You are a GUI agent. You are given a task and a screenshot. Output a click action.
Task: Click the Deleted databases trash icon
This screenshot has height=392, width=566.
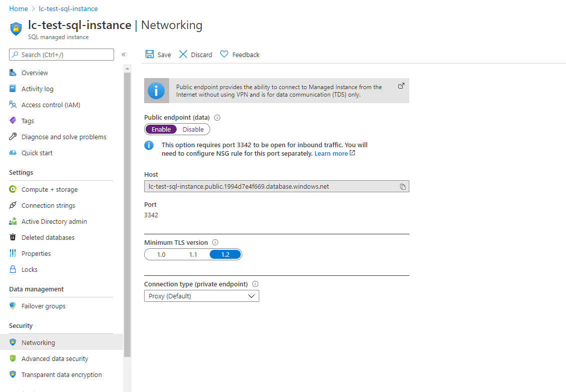(x=13, y=237)
